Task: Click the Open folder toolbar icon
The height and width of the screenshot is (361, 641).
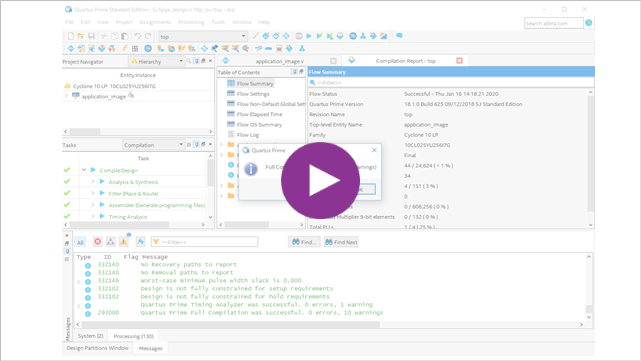Action: coord(81,36)
